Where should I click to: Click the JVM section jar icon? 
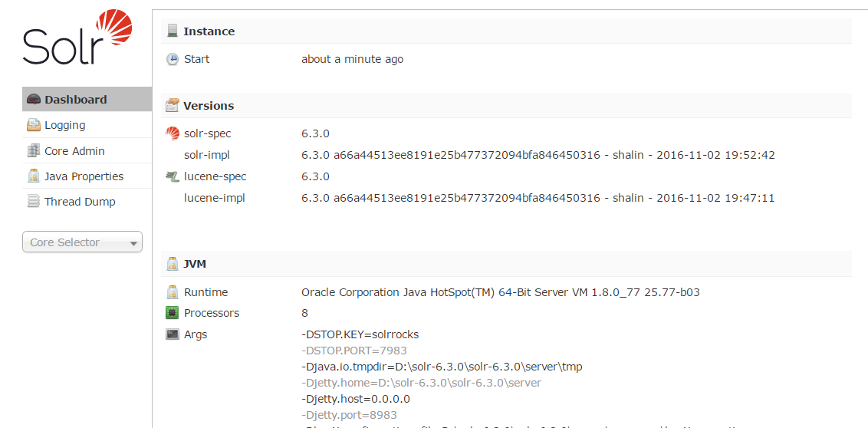coord(173,264)
